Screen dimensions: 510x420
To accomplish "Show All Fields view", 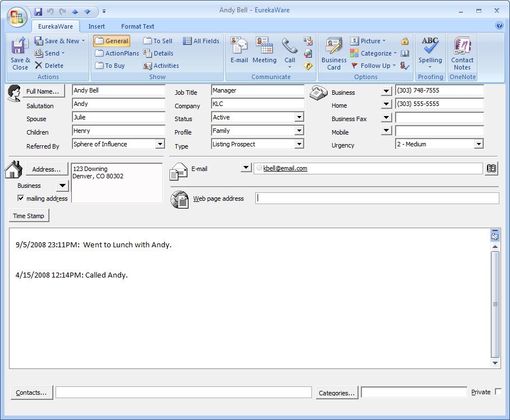I will (201, 41).
